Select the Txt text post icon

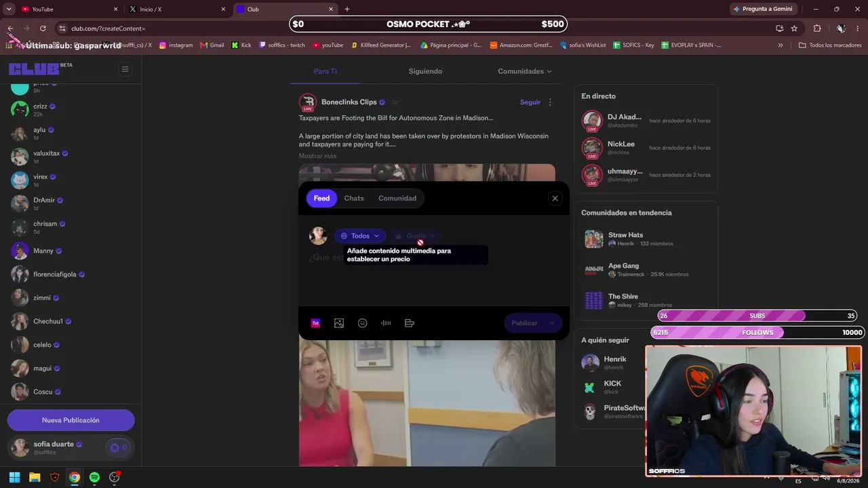(315, 323)
